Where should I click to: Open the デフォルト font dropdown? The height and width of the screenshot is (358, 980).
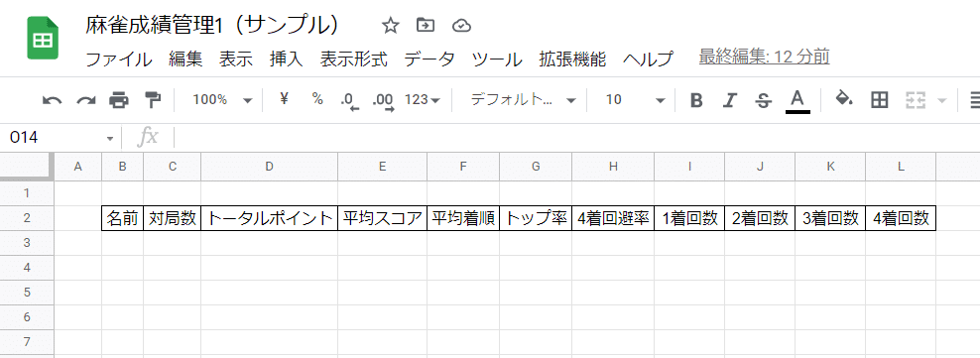523,100
